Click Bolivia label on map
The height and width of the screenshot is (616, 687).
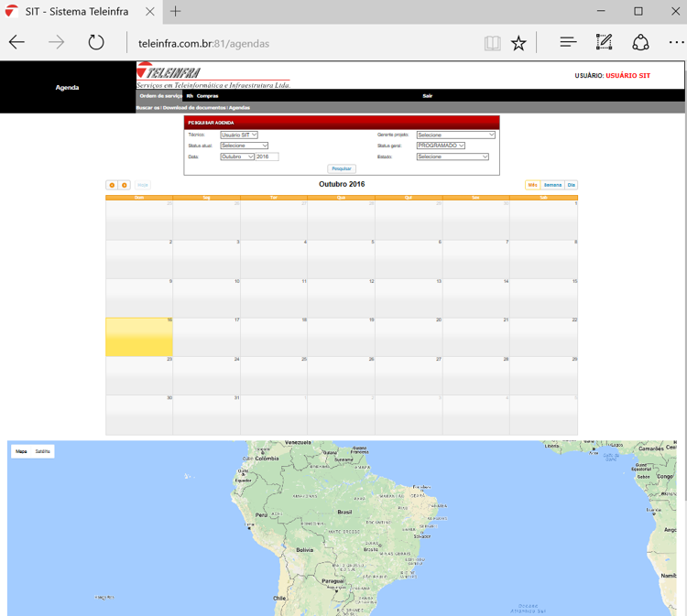(304, 550)
